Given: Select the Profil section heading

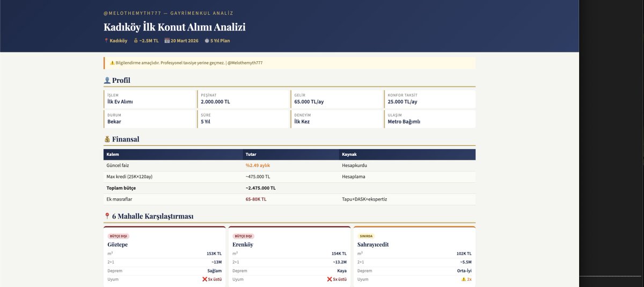Looking at the screenshot, I should [x=121, y=81].
